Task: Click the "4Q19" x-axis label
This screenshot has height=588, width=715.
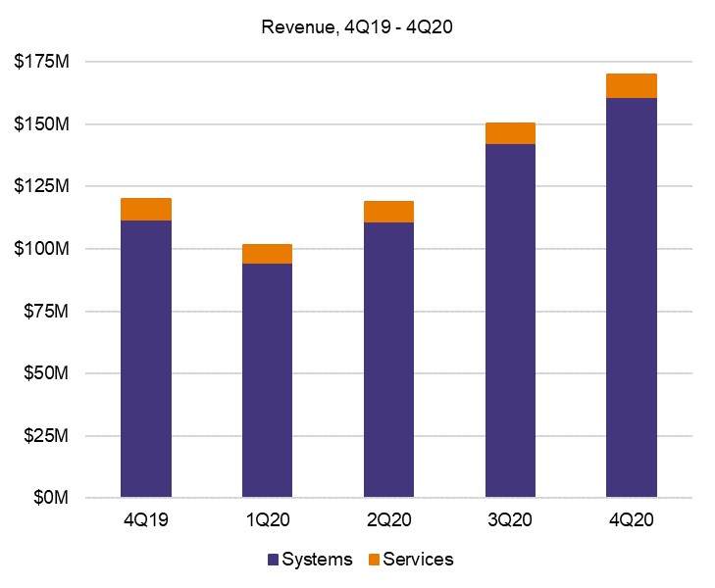Action: click(x=145, y=520)
